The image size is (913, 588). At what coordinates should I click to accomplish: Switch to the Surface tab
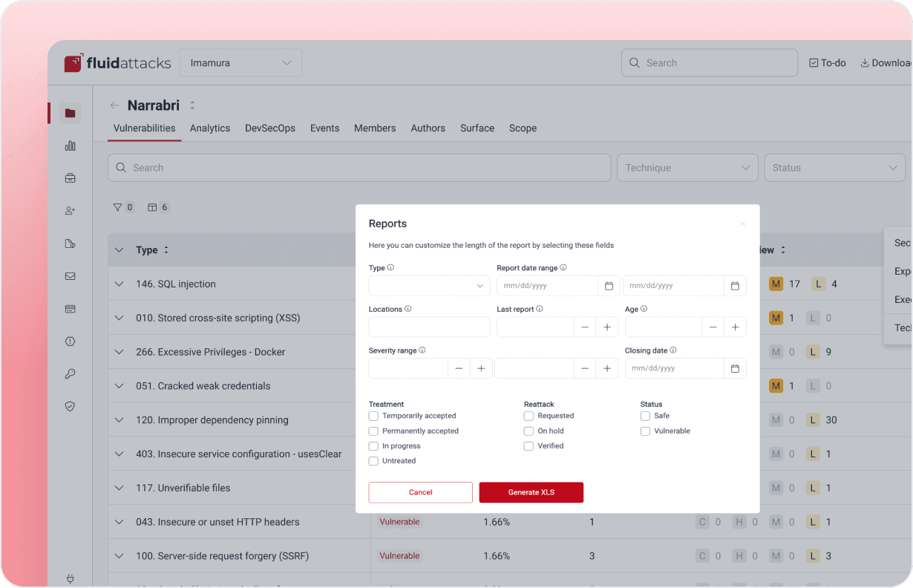(x=477, y=128)
